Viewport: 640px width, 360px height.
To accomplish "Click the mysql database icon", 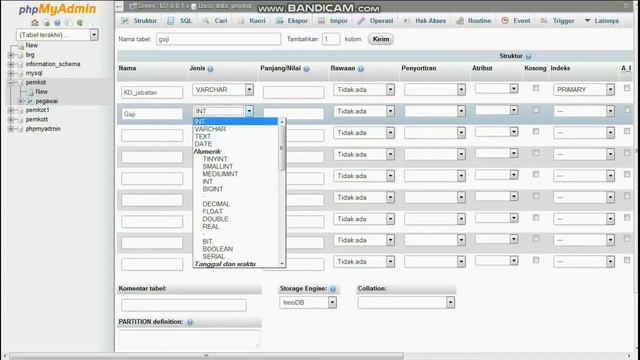I will pyautogui.click(x=20, y=73).
